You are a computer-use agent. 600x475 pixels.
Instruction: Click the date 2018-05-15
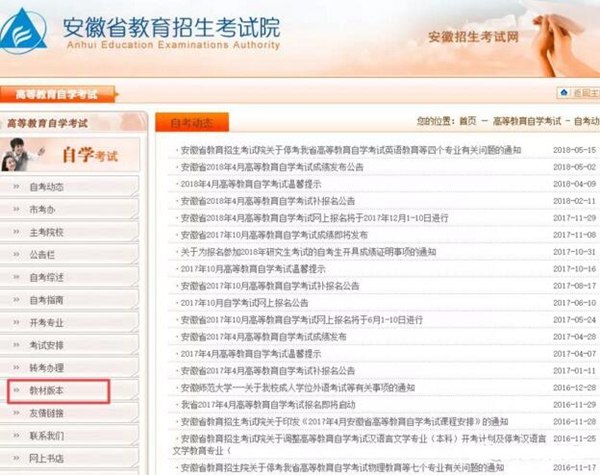(x=574, y=150)
